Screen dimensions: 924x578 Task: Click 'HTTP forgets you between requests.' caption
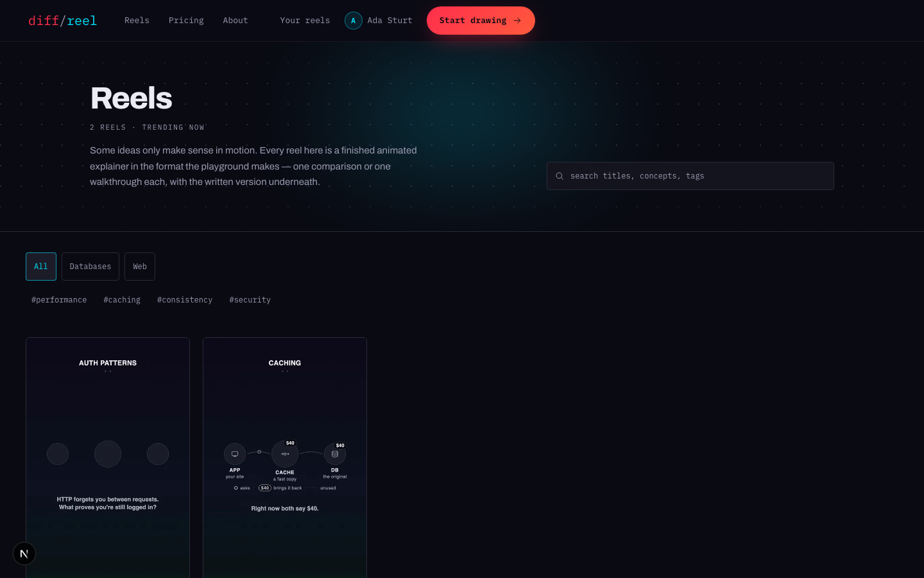click(x=108, y=499)
